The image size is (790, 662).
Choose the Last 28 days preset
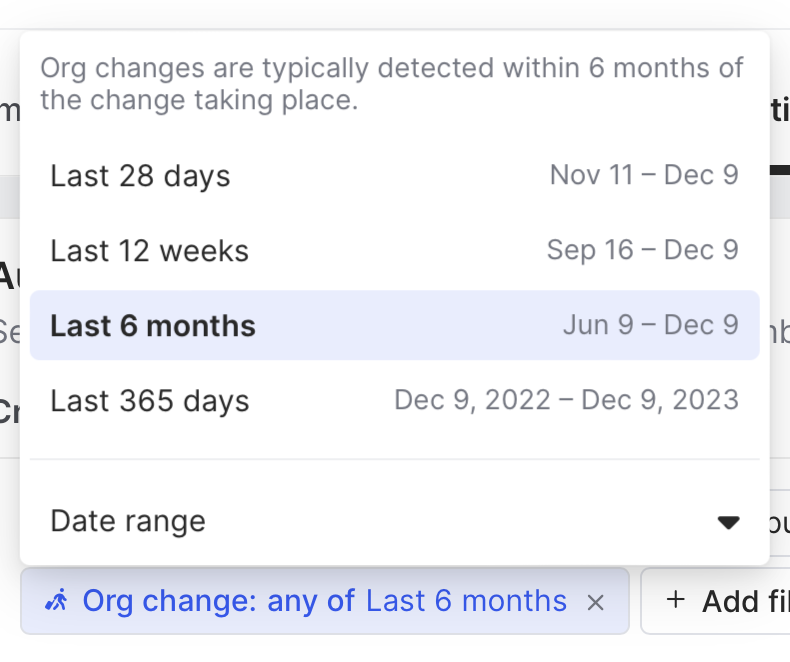140,176
